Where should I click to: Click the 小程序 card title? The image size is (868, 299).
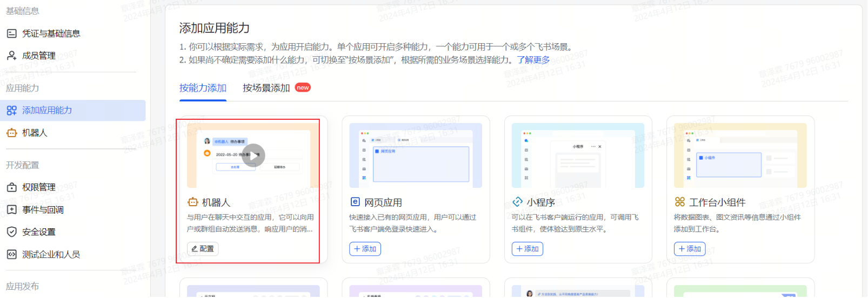tap(541, 202)
